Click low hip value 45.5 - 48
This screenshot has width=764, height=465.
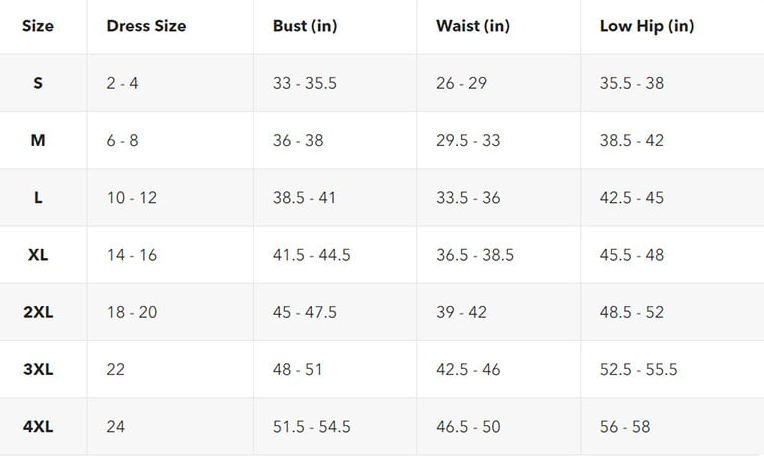[x=632, y=255]
